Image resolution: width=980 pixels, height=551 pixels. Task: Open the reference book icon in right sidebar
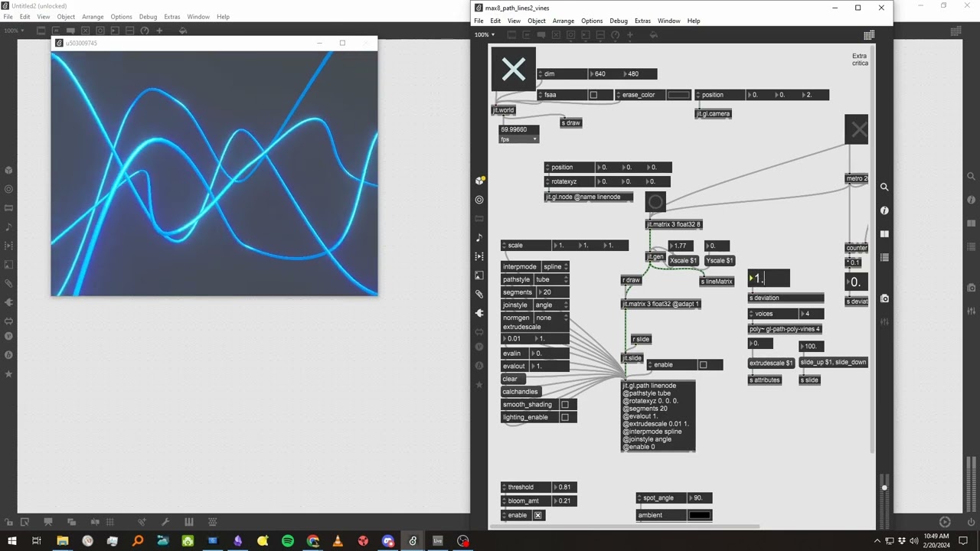tap(884, 234)
